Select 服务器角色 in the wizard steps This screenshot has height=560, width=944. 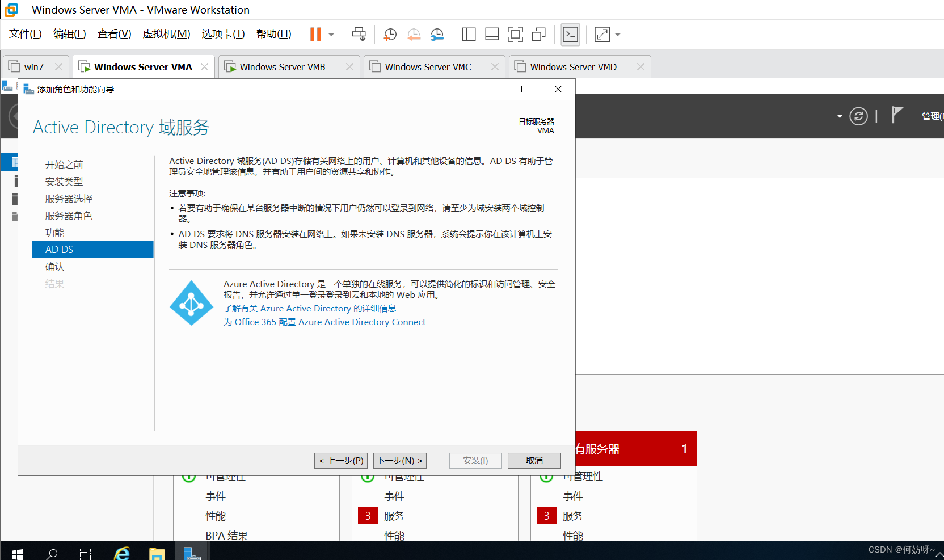(x=69, y=216)
